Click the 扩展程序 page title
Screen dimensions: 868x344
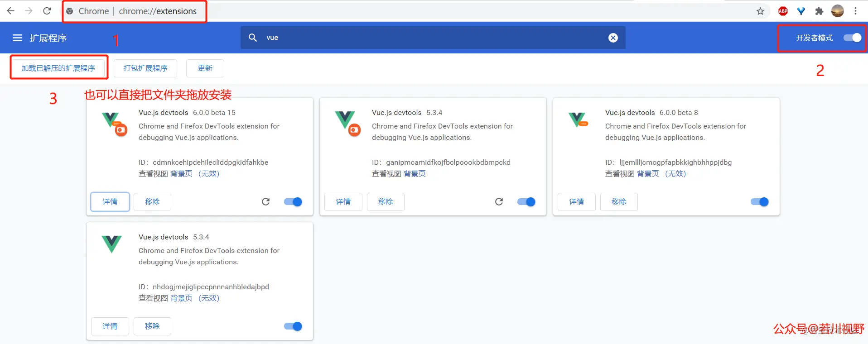48,38
